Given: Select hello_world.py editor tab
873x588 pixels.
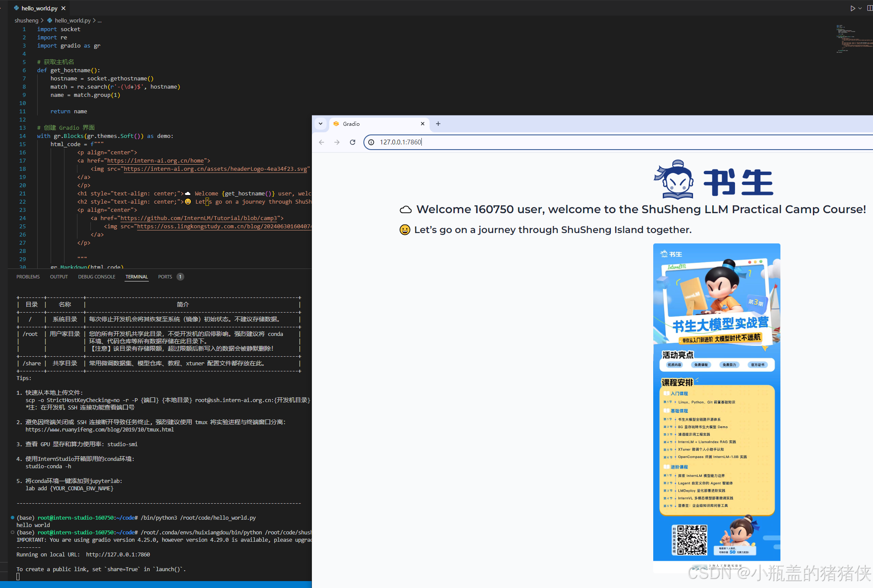Looking at the screenshot, I should click(x=39, y=8).
